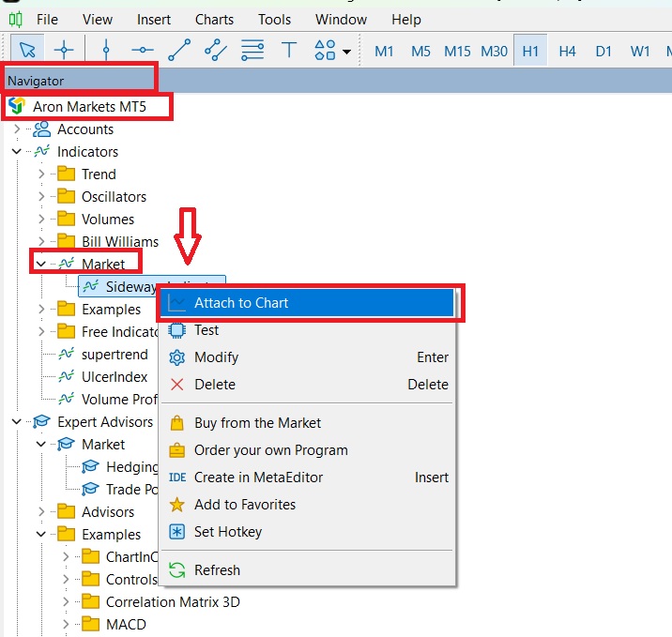The height and width of the screenshot is (637, 672).
Task: Collapse the Expert Advisors tree node
Action: point(17,422)
